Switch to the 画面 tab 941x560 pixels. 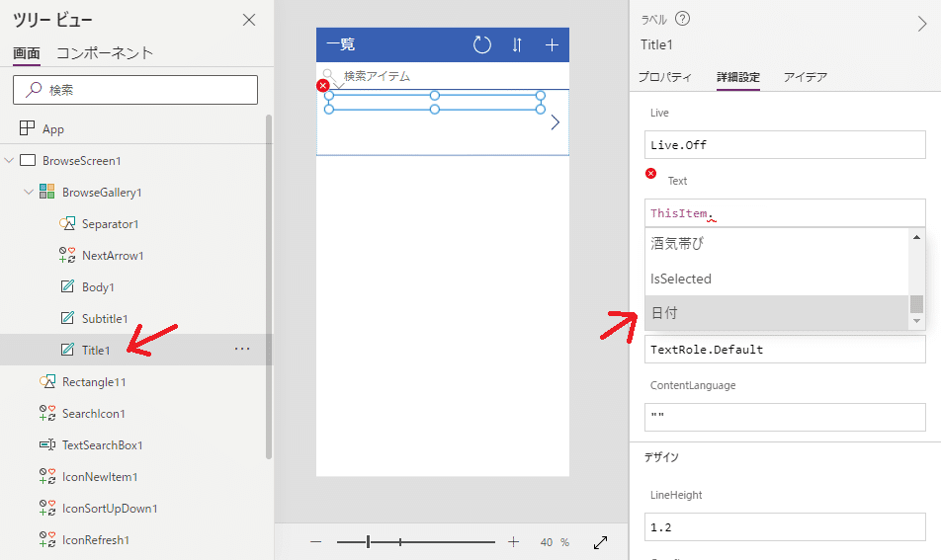[x=27, y=53]
